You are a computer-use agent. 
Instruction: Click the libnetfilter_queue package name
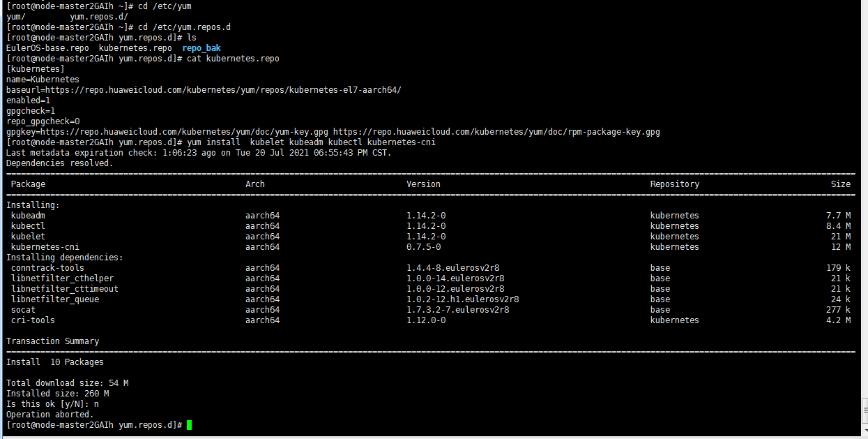[55, 299]
